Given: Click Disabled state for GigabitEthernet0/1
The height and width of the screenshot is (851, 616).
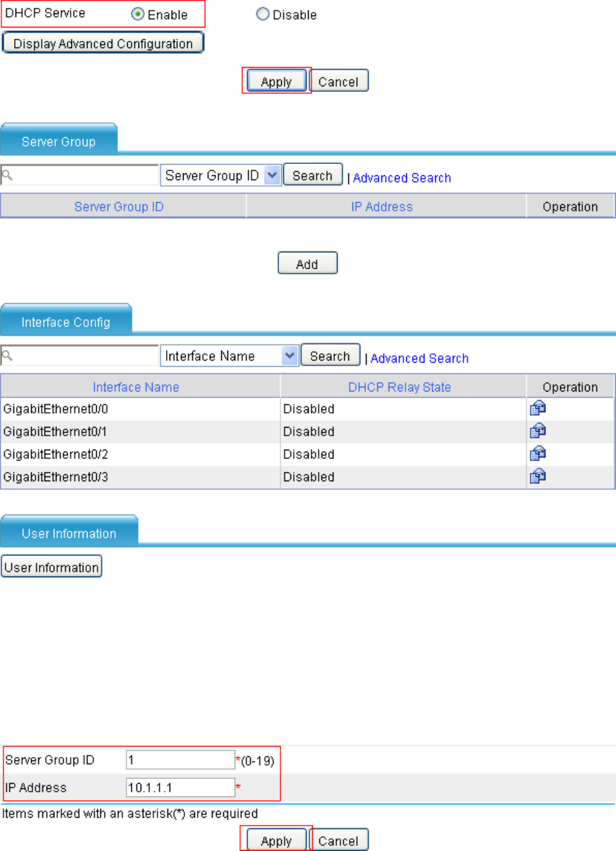Looking at the screenshot, I should coord(309,431).
